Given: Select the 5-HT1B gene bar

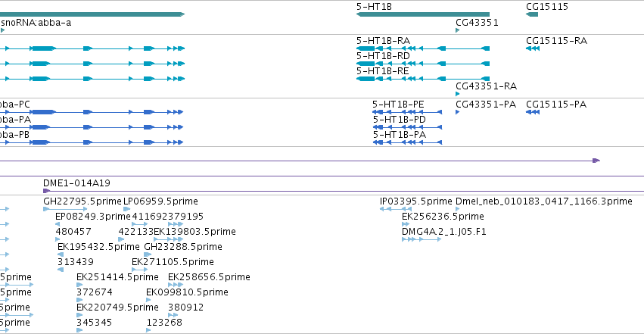Looking at the screenshot, I should (x=422, y=14).
